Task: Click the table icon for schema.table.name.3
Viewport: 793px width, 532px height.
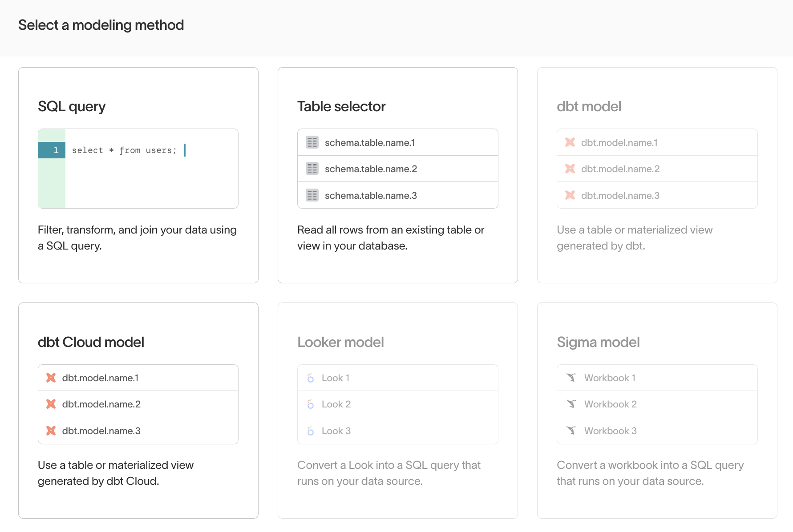Action: pyautogui.click(x=312, y=195)
